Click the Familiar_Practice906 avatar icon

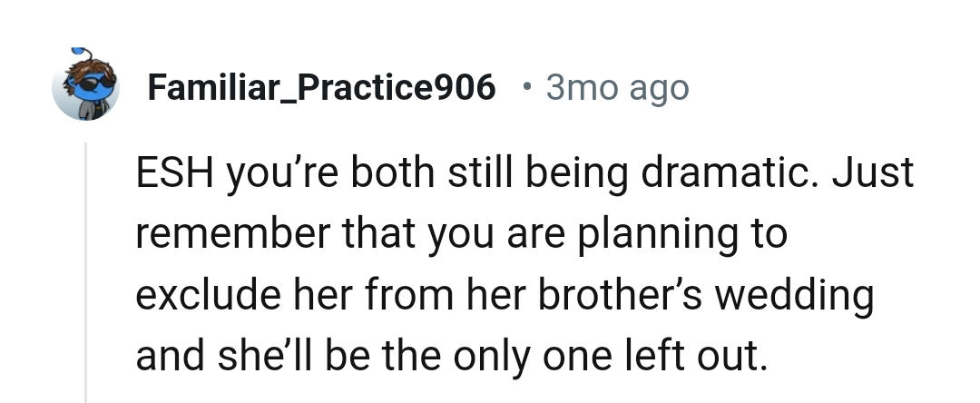click(85, 87)
